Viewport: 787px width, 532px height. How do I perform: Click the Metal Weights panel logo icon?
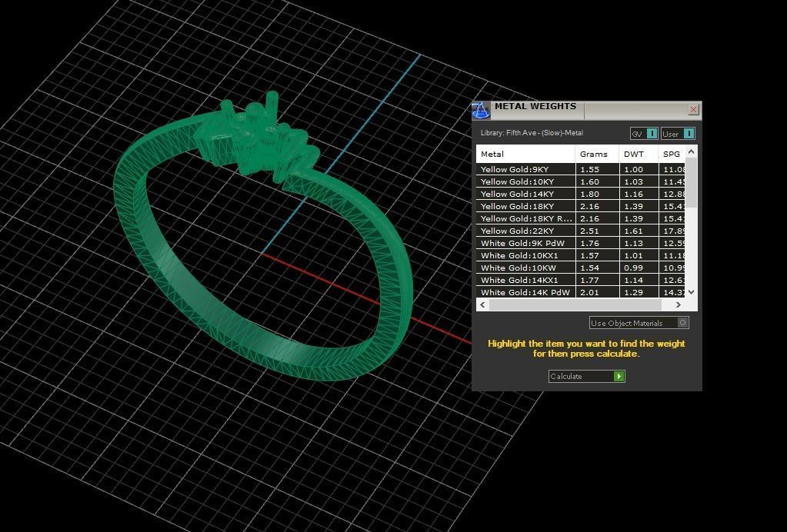pyautogui.click(x=480, y=110)
